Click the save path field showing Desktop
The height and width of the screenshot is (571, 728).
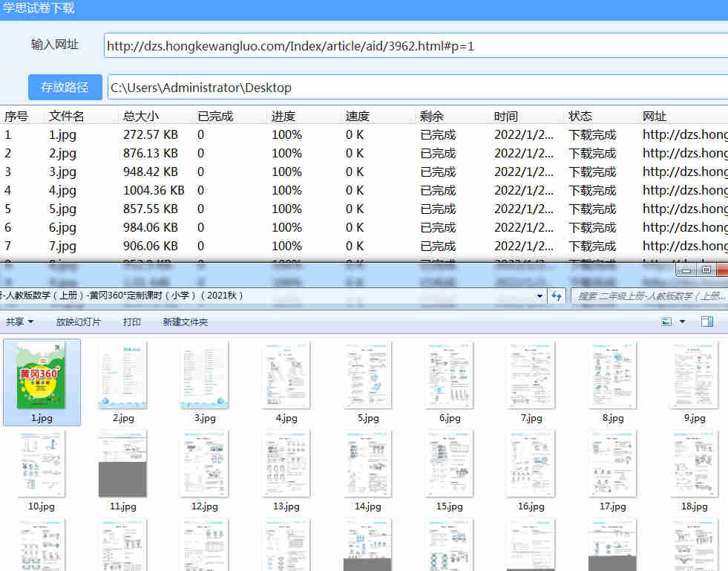click(x=418, y=87)
